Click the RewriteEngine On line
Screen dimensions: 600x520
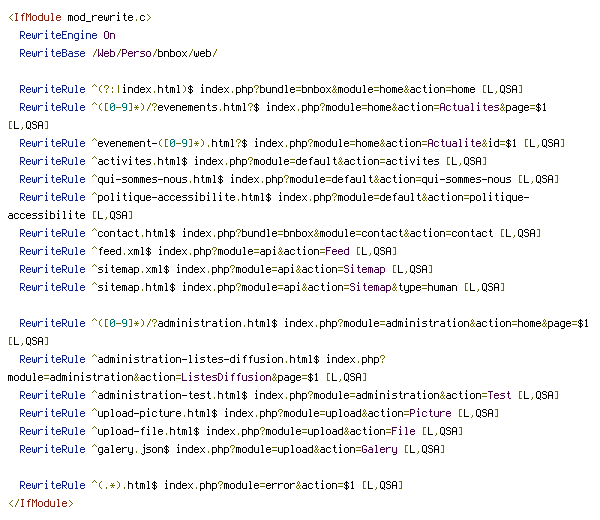click(x=67, y=36)
